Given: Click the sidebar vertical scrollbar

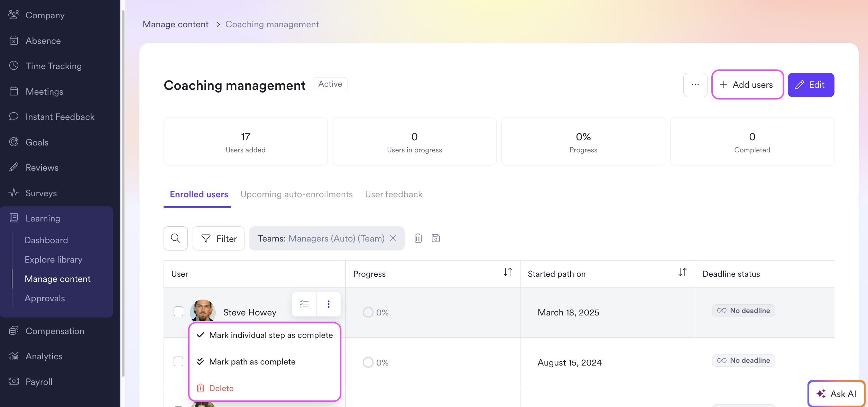Looking at the screenshot, I should (x=123, y=193).
